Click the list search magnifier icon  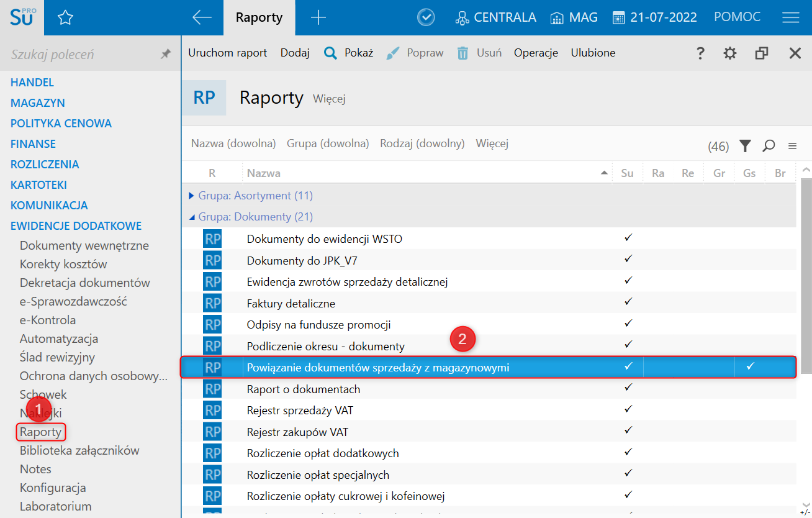point(769,146)
